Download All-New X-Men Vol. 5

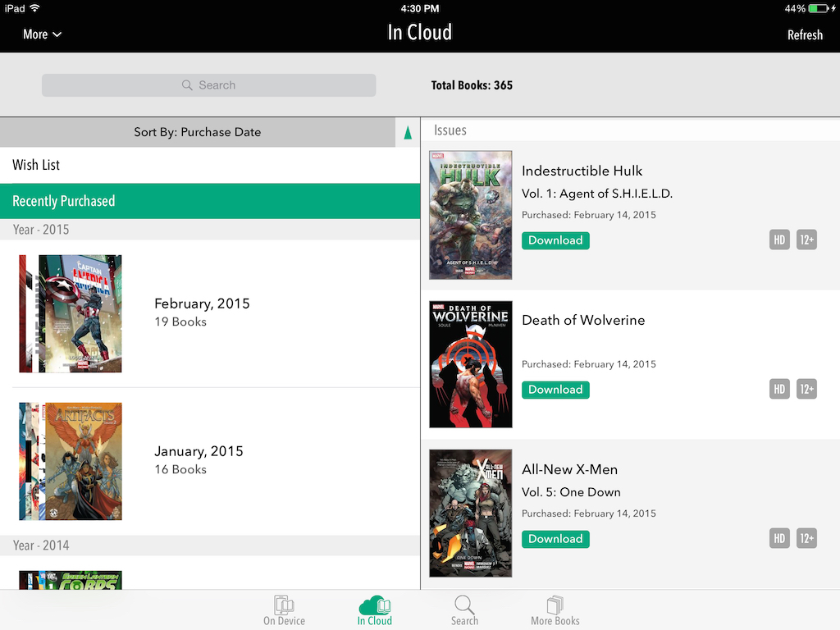pos(555,539)
